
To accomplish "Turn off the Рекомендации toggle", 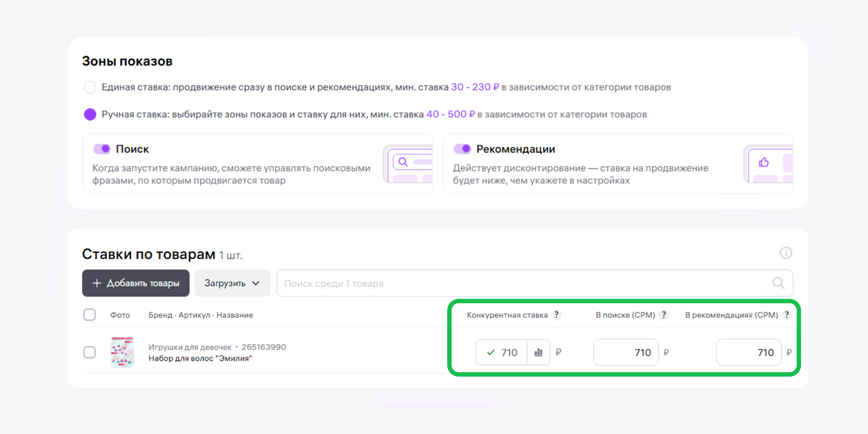I will point(462,149).
